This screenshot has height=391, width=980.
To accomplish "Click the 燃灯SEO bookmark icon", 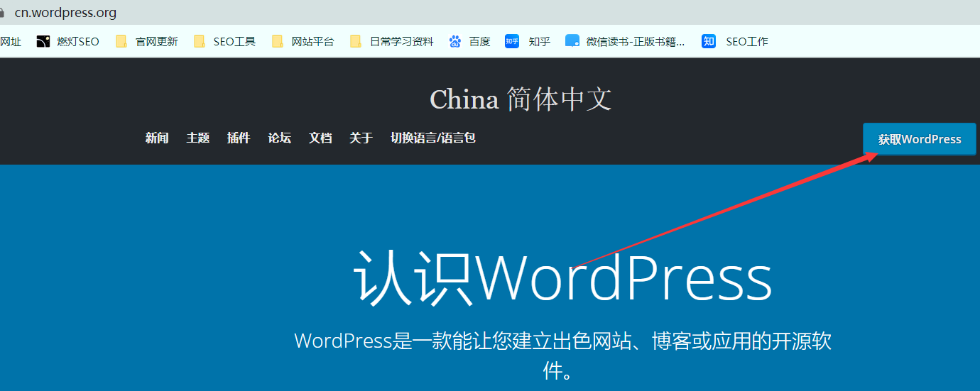I will [x=43, y=41].
